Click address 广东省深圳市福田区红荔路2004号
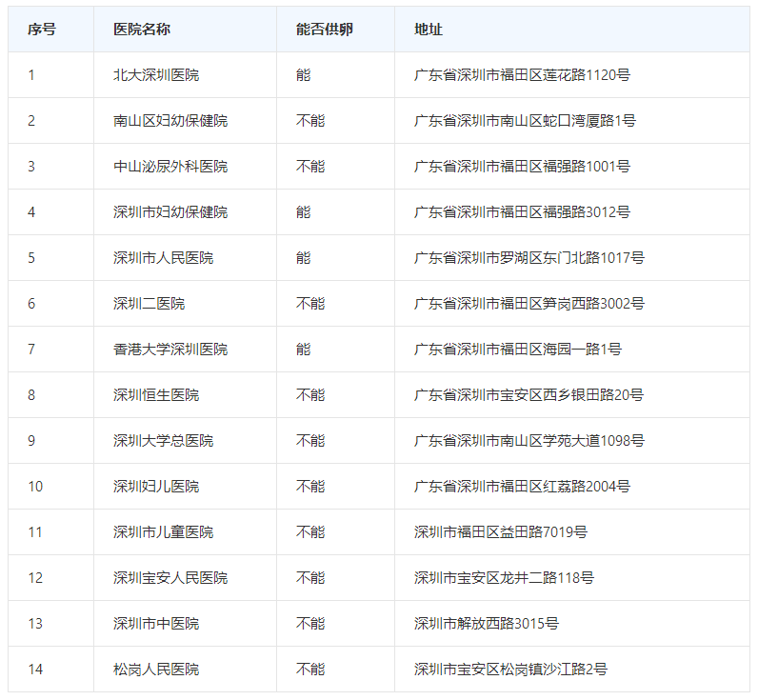The height and width of the screenshot is (700, 758). [x=522, y=486]
